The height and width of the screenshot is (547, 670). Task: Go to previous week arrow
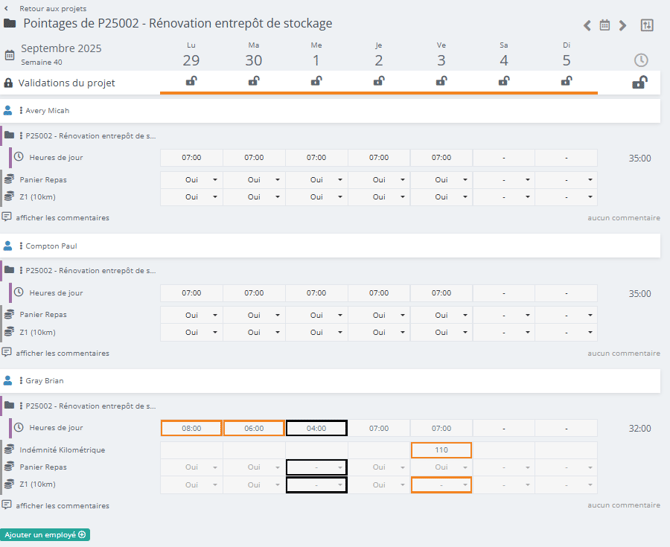pyautogui.click(x=588, y=25)
